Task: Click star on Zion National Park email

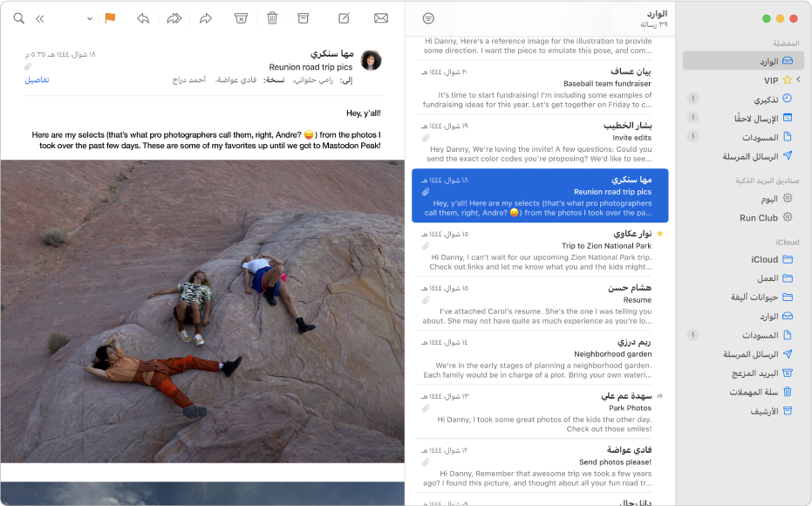Action: pos(659,234)
